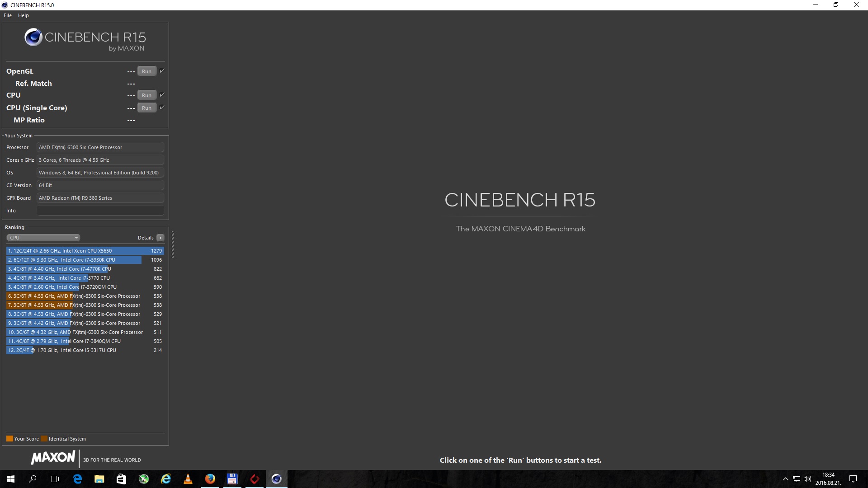Open the CPU ranking dropdown
The width and height of the screenshot is (868, 488).
tap(43, 238)
